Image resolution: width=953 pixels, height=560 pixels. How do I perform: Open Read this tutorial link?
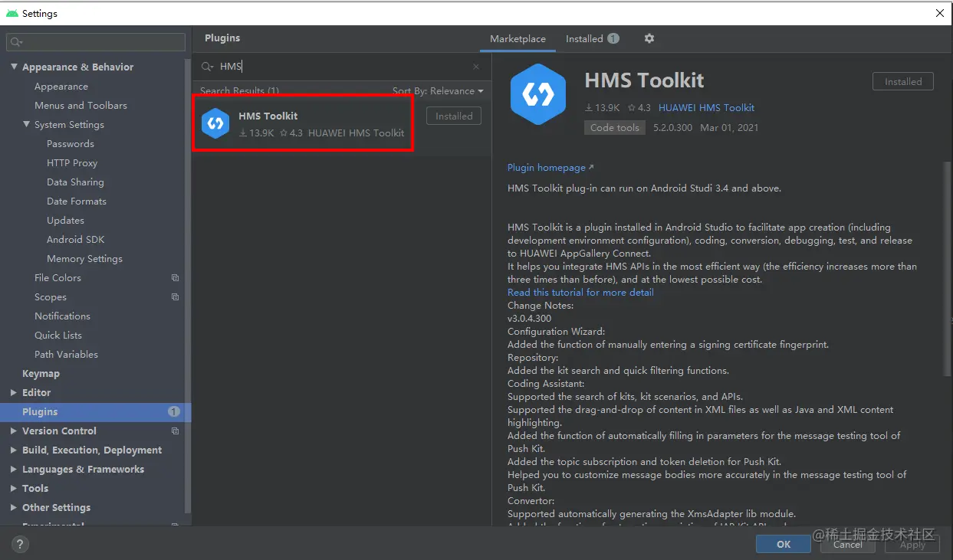[x=580, y=293]
